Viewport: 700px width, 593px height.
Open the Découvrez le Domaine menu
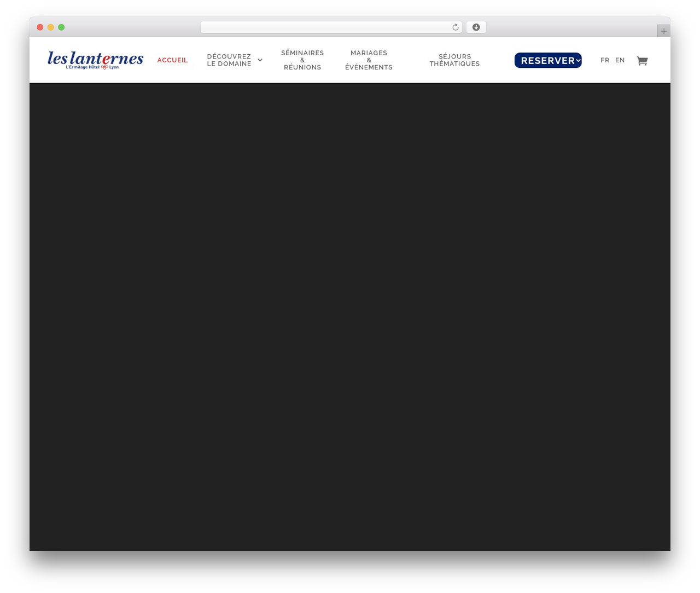229,60
